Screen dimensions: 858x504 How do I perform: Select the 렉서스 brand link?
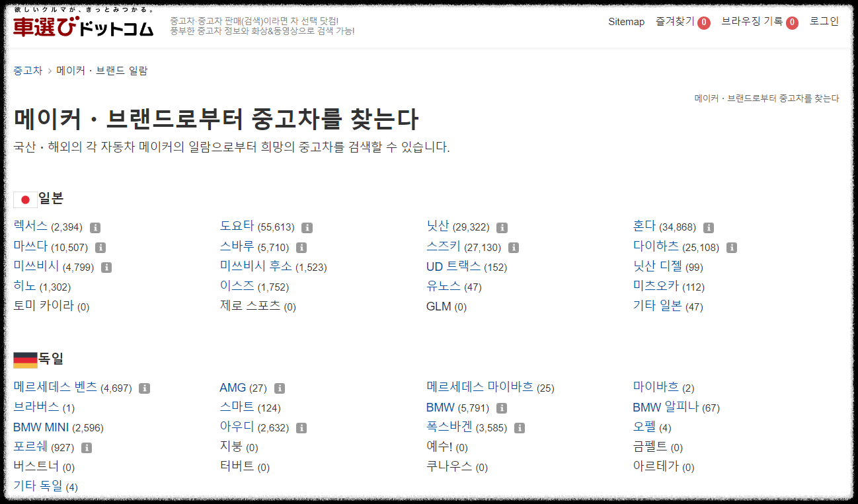click(x=31, y=227)
